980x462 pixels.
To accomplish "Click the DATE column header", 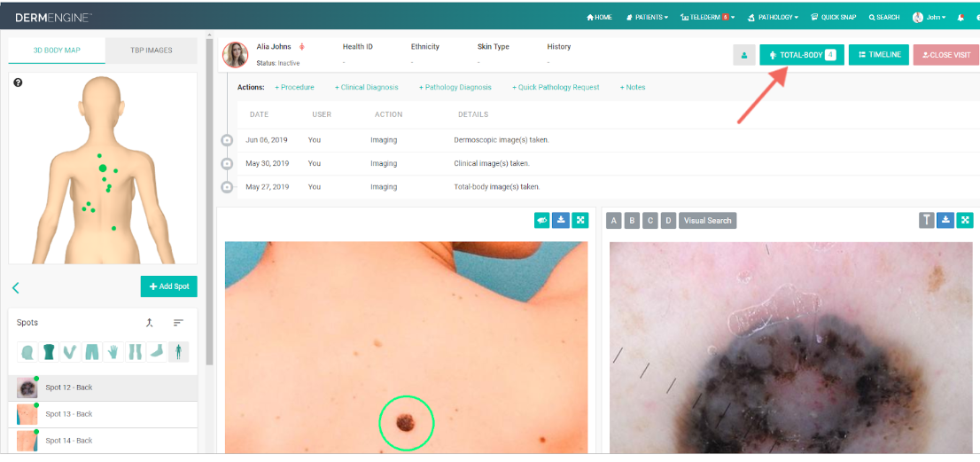I will [x=260, y=115].
